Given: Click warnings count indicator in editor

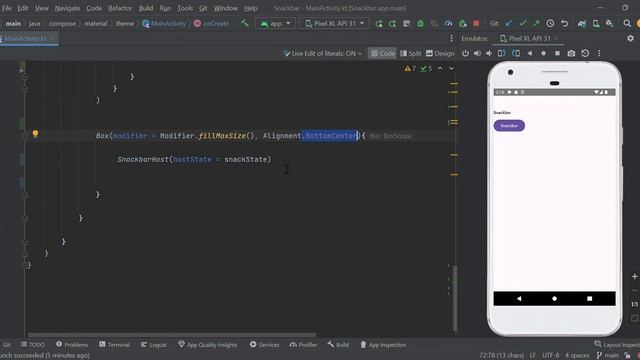Looking at the screenshot, I should pyautogui.click(x=410, y=69).
